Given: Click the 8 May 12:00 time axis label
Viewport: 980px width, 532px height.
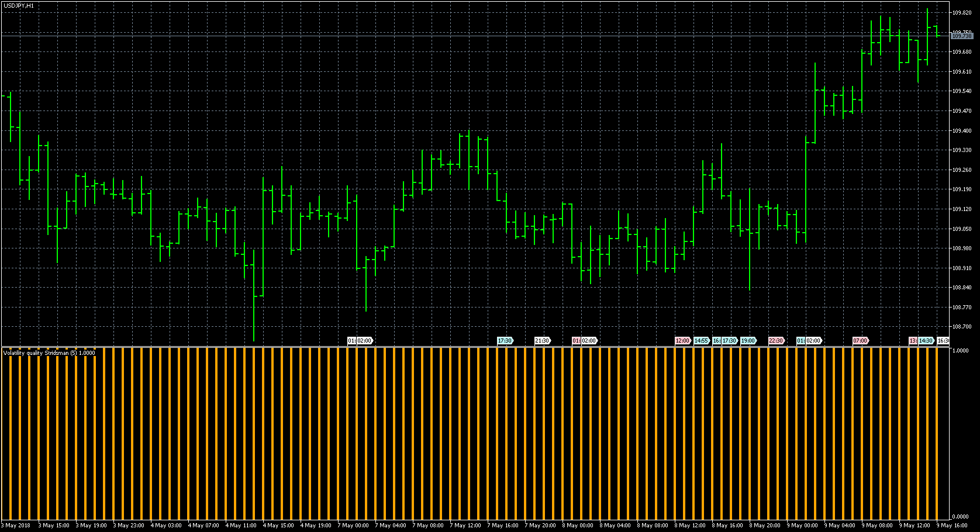Looking at the screenshot, I should [690, 526].
